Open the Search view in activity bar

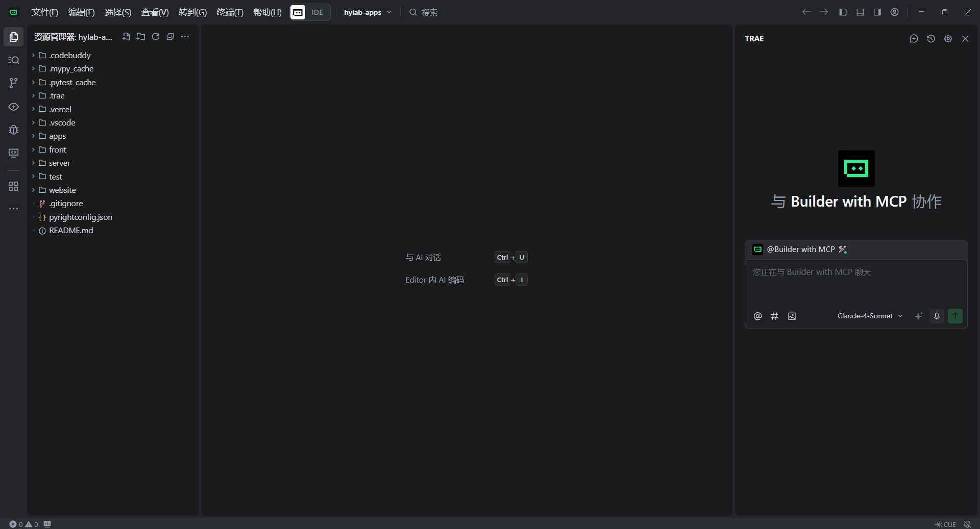(x=14, y=60)
